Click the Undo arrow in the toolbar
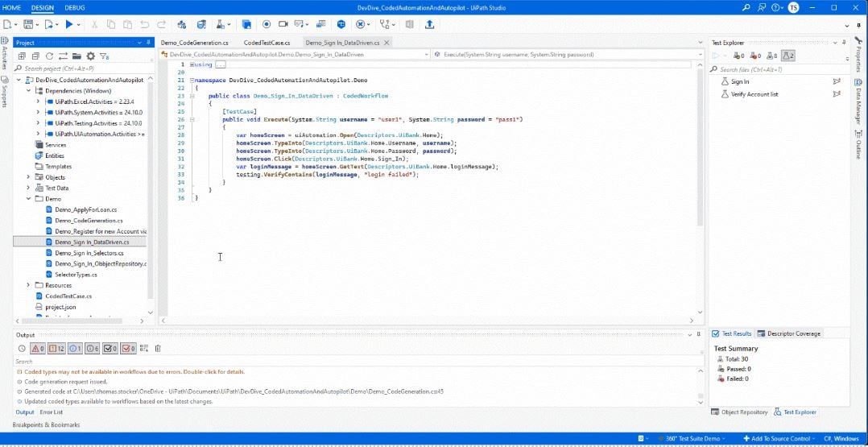Viewport: 868px width, 447px height. (x=144, y=24)
